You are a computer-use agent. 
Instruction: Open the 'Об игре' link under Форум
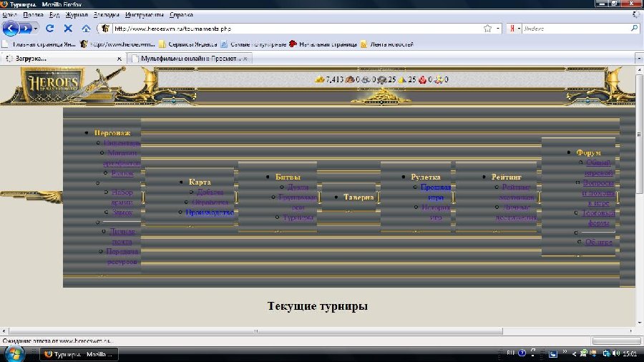[x=598, y=242]
